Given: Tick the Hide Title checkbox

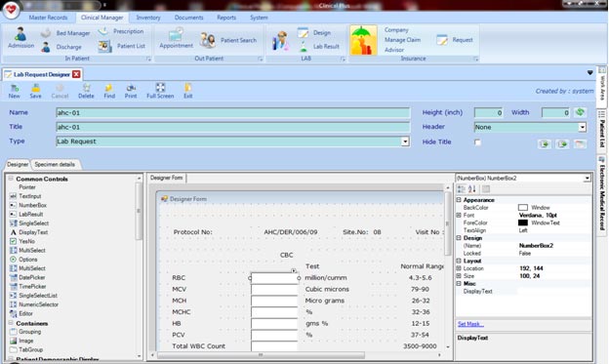Looking at the screenshot, I should point(477,142).
